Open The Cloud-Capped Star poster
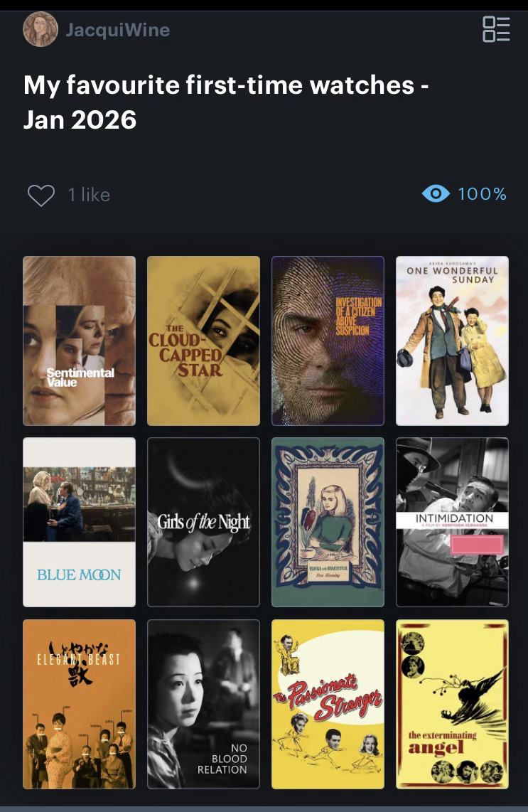The image size is (528, 812). click(203, 341)
